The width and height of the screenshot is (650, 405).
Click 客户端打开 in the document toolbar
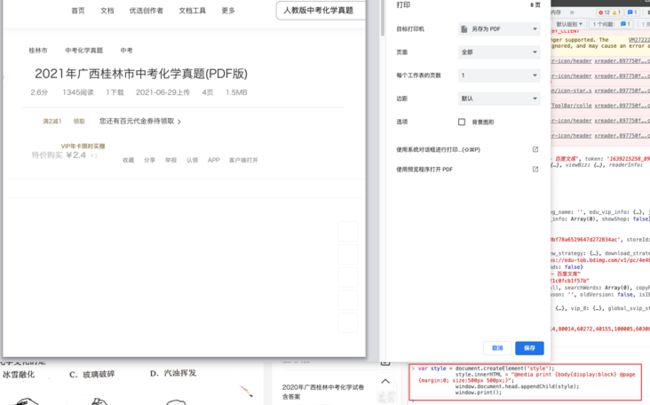(243, 160)
